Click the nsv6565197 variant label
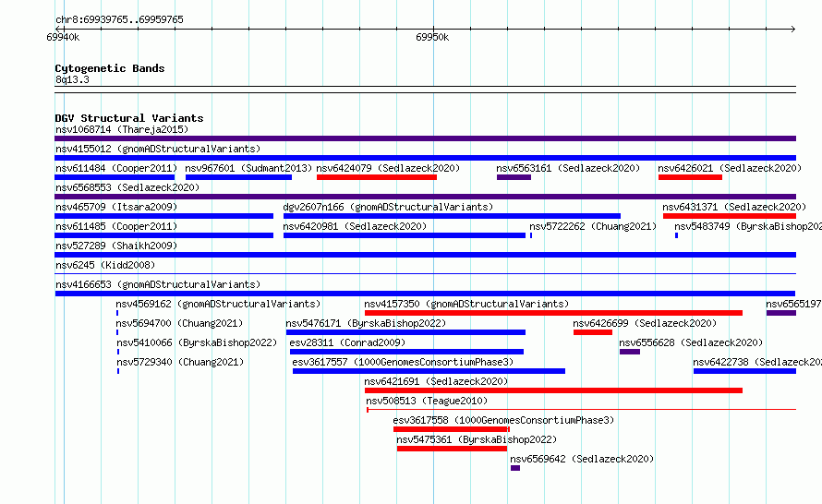Image resolution: width=822 pixels, height=504 pixels. (x=793, y=304)
